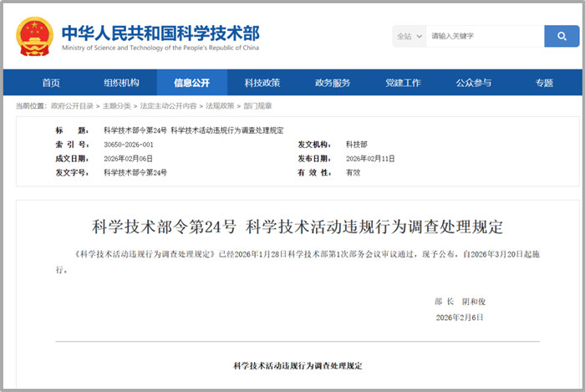
Task: Open the 首页 navigation tab
Action: 51,83
